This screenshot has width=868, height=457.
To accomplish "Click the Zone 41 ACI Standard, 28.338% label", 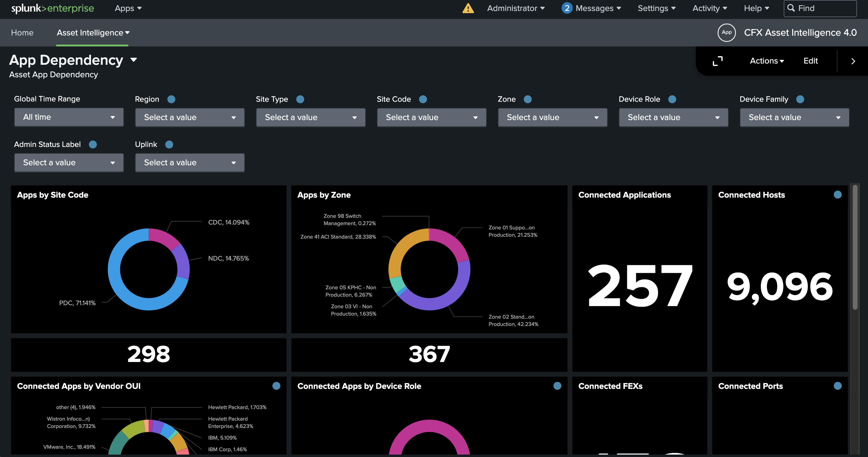I will [338, 236].
